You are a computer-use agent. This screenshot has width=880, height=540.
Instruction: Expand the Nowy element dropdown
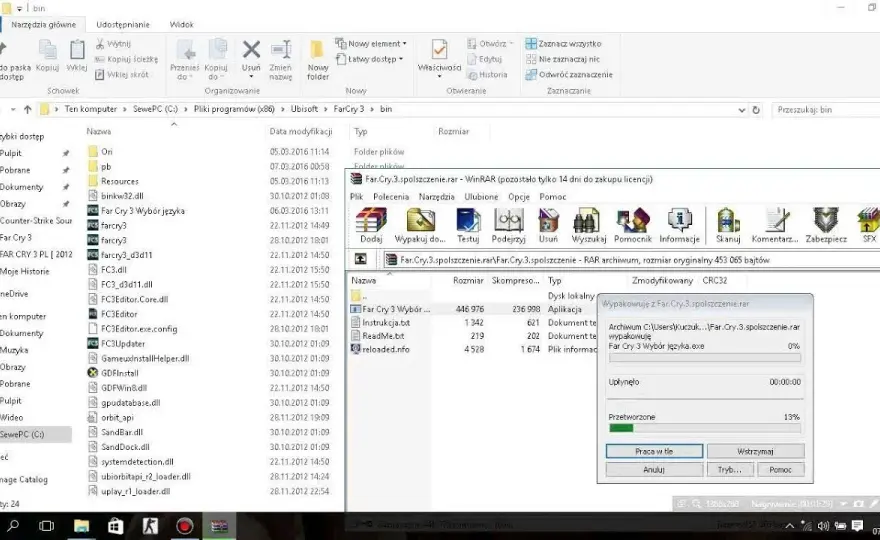pos(404,44)
